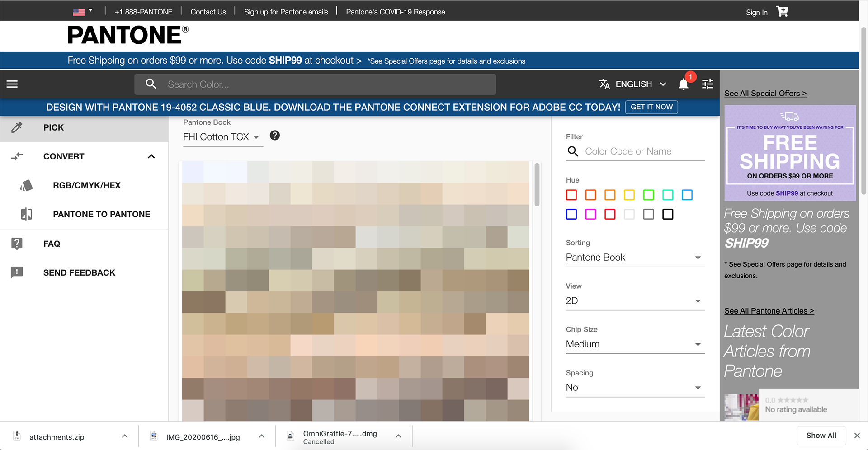Viewport: 868px width, 450px height.
Task: Click the help question icon next to Pantone Book
Action: click(275, 136)
